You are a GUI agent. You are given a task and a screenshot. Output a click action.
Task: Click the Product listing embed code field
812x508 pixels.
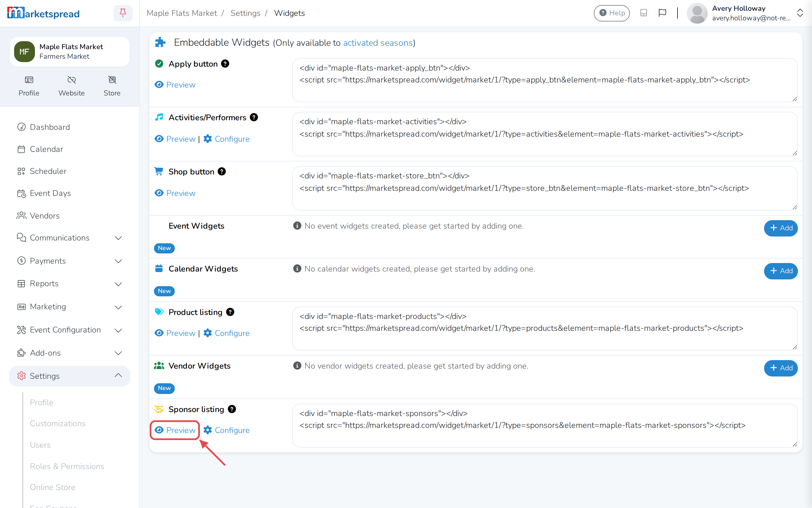point(545,328)
